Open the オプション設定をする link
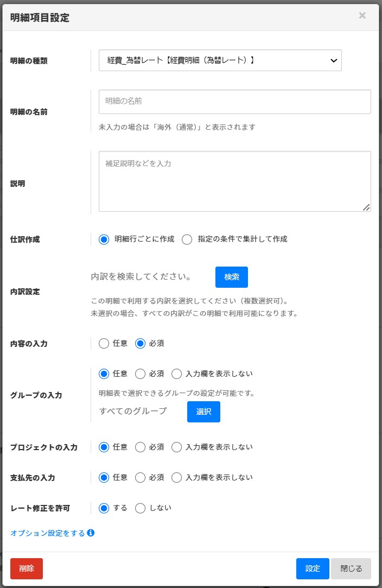 click(48, 533)
